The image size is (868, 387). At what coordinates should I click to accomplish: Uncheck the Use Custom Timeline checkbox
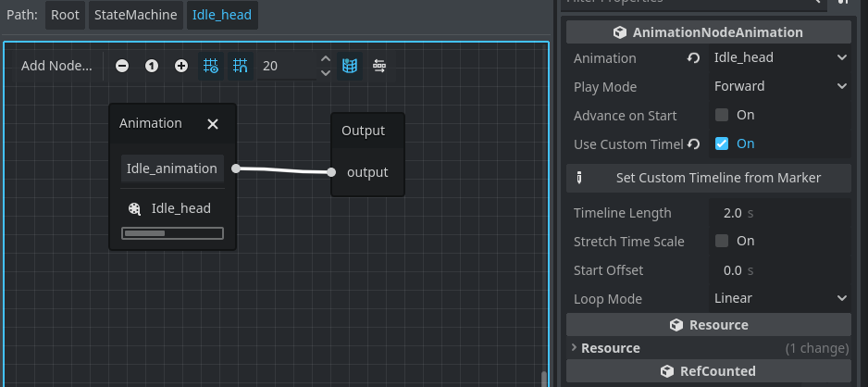pos(722,144)
